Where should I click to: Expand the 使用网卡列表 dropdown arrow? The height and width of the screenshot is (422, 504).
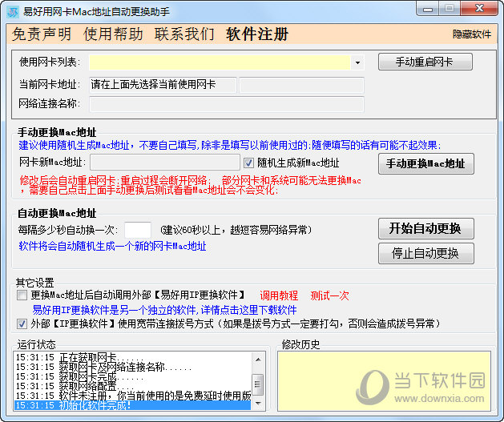[x=357, y=62]
